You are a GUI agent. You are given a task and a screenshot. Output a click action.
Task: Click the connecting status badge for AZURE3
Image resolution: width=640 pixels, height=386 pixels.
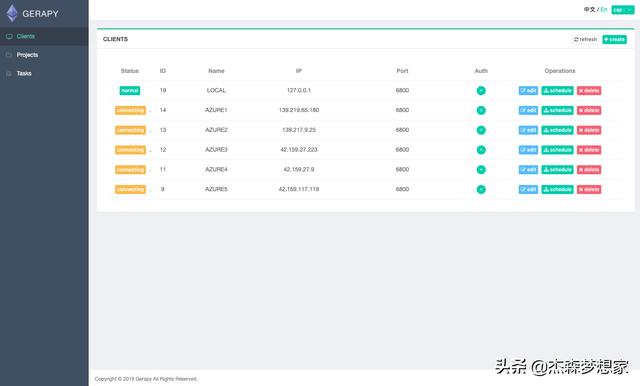130,150
